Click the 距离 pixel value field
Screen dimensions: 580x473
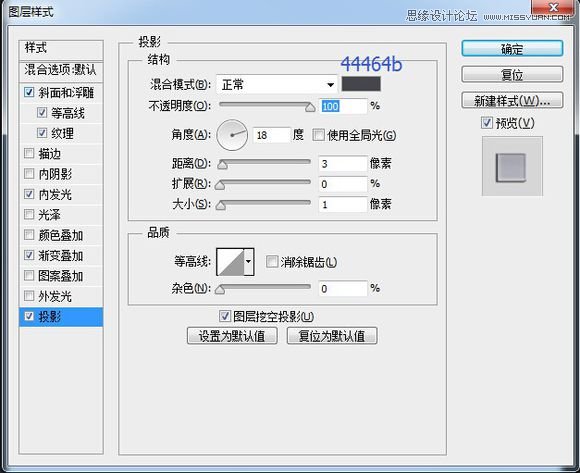pyautogui.click(x=343, y=163)
